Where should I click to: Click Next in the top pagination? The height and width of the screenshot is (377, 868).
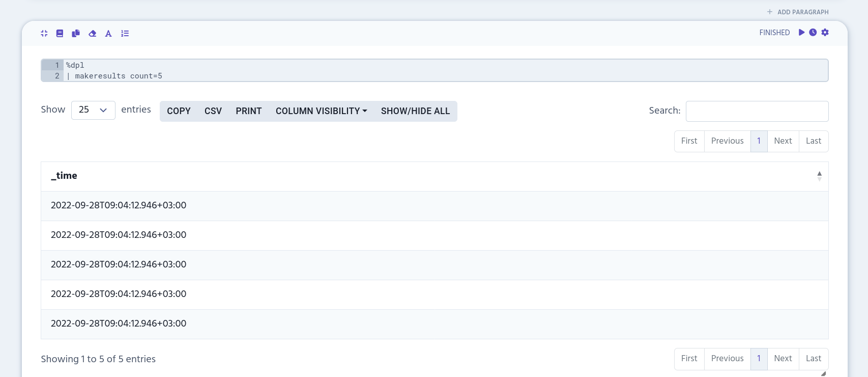point(783,141)
